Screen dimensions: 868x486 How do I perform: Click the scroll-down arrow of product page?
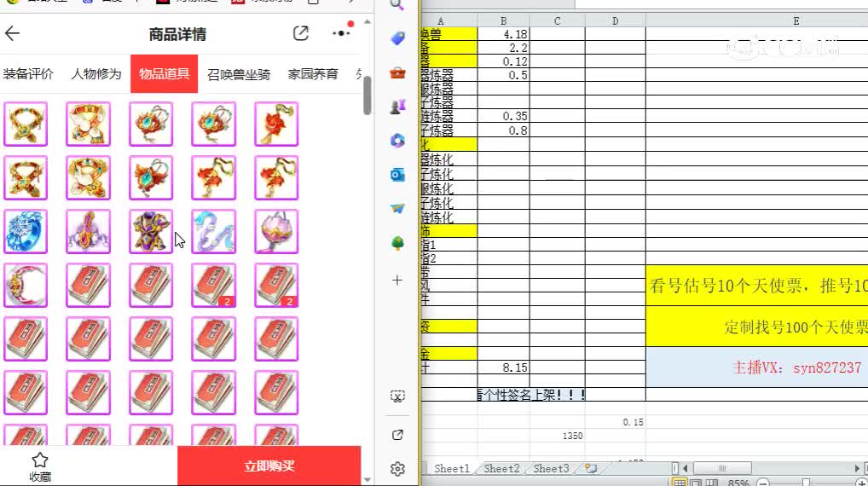point(367,479)
